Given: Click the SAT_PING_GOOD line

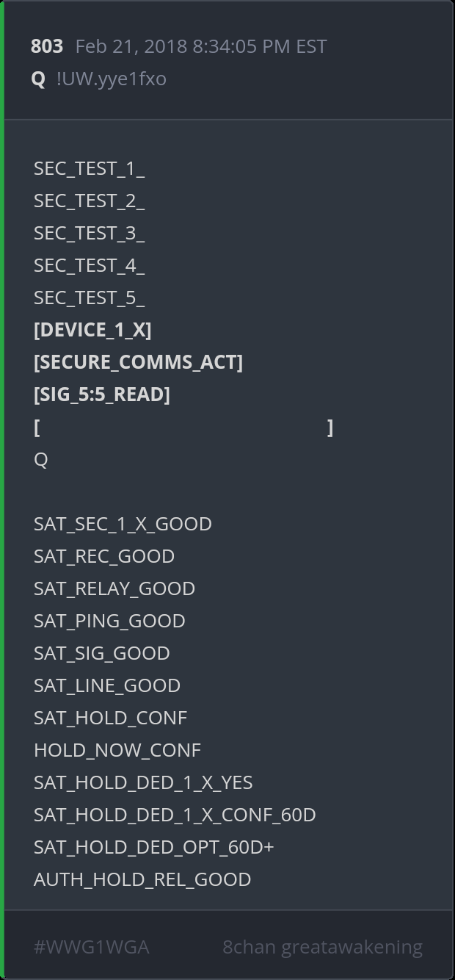Looking at the screenshot, I should (109, 621).
